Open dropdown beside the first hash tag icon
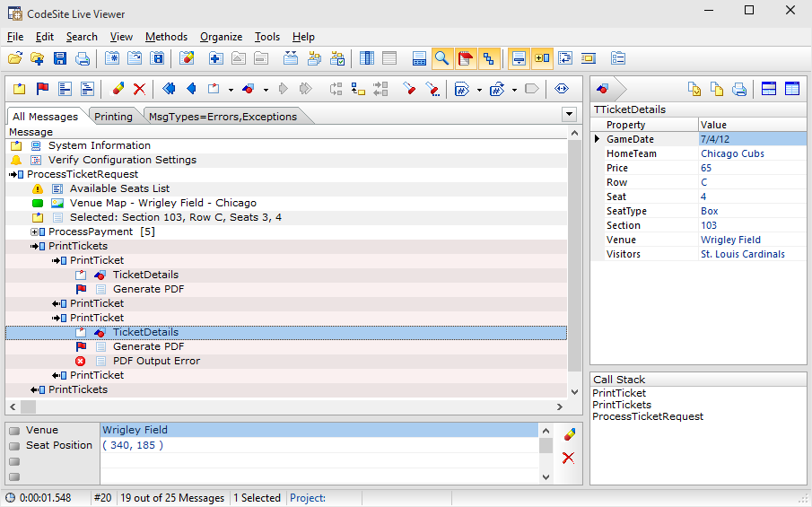Screen dimensions: 812x507 (x=479, y=90)
